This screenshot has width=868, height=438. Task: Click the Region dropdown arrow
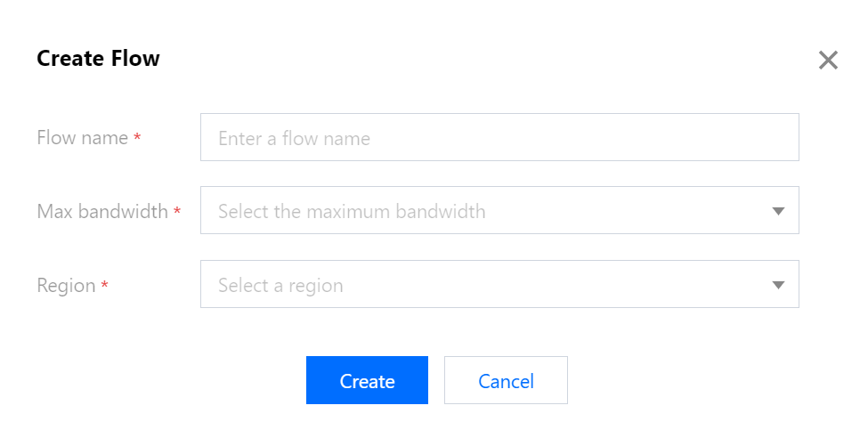point(778,285)
